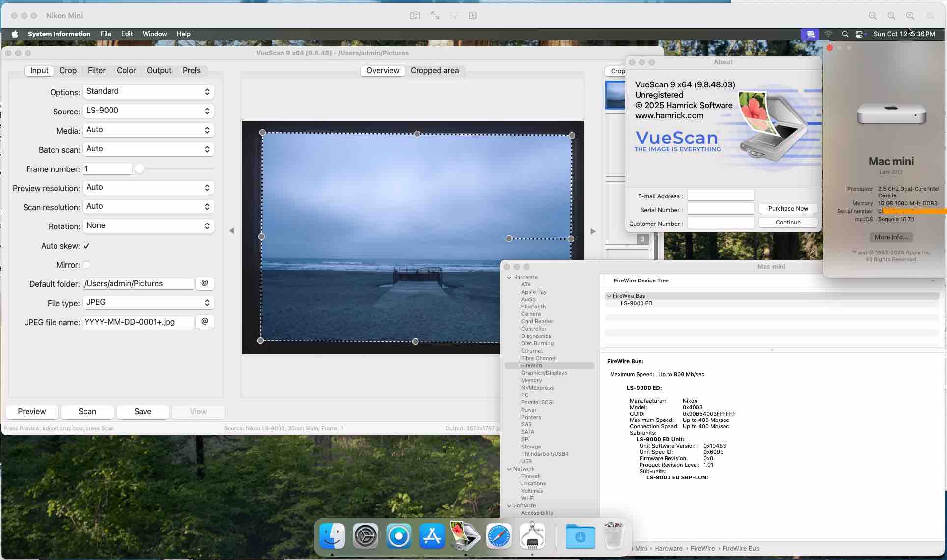Viewport: 947px width, 560px height.
Task: Click the camera screenshot icon in Nikon Mini toolbar
Action: 415,16
